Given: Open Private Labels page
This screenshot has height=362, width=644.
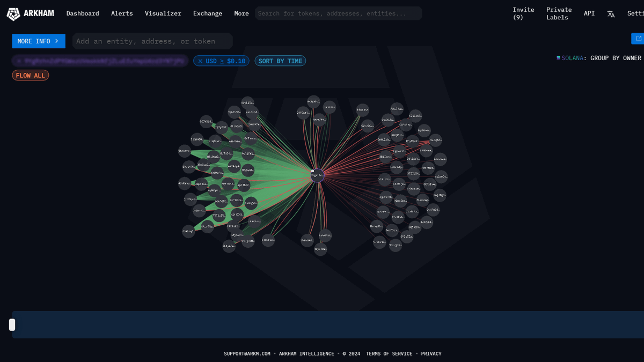Looking at the screenshot, I should 559,13.
